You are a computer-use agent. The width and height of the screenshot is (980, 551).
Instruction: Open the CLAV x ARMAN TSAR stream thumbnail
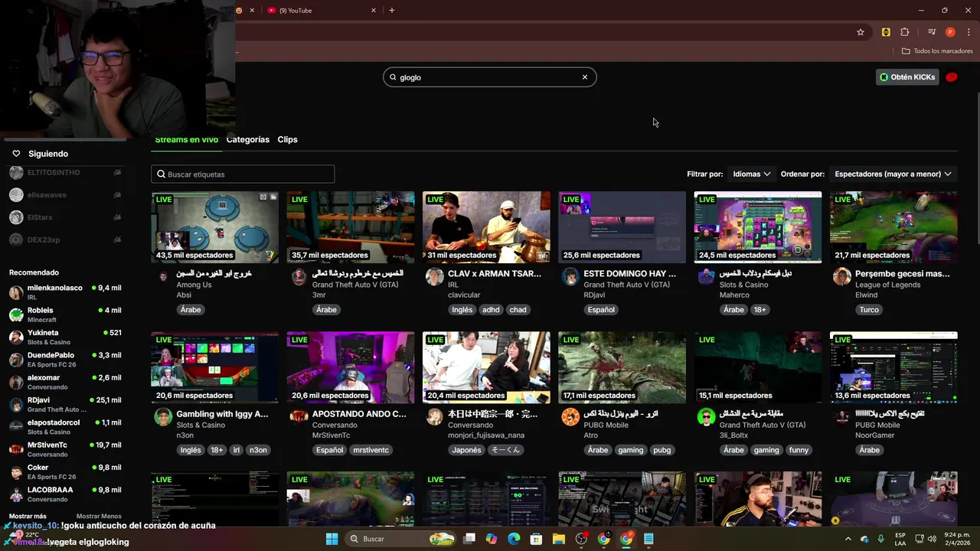coord(486,227)
